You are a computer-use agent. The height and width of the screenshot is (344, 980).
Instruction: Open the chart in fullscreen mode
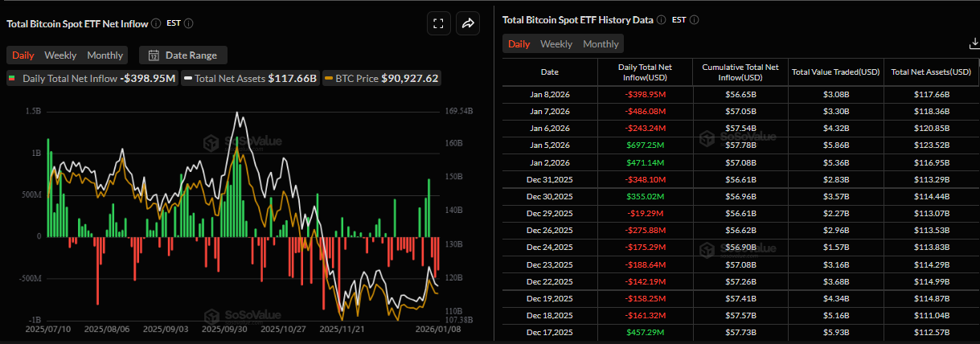point(438,24)
